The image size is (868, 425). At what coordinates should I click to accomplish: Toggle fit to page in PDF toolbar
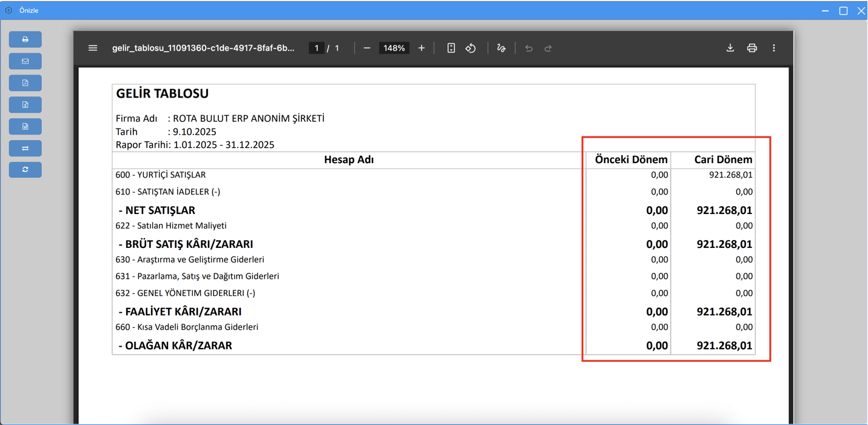[x=451, y=48]
